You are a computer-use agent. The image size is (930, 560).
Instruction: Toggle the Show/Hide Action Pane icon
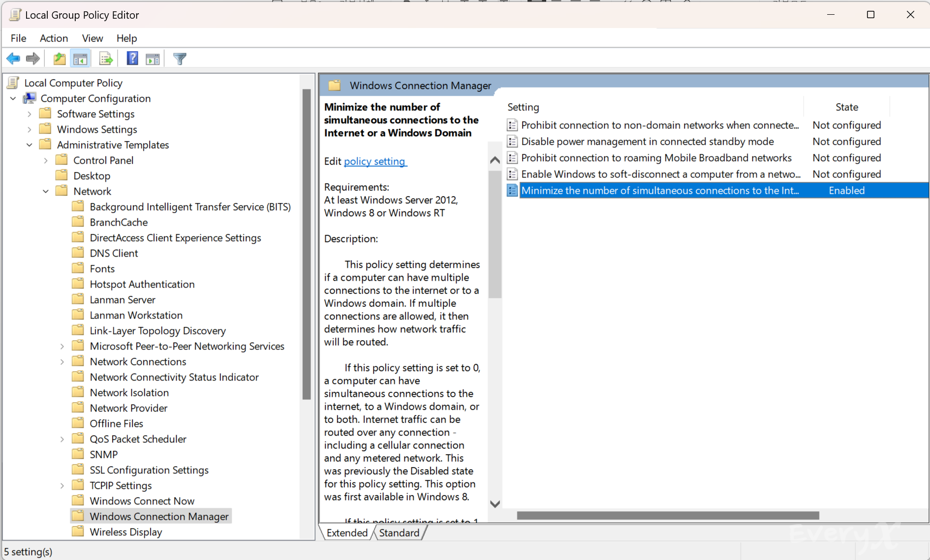pyautogui.click(x=153, y=59)
